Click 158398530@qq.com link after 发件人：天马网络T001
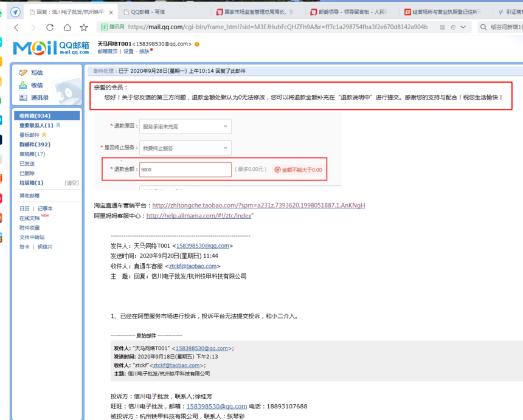The image size is (523, 420). click(x=203, y=246)
